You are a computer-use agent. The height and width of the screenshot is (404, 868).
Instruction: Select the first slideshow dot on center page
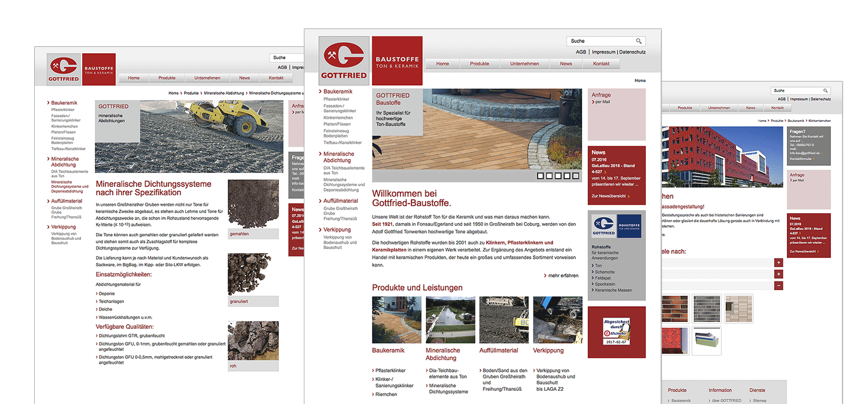pyautogui.click(x=540, y=176)
